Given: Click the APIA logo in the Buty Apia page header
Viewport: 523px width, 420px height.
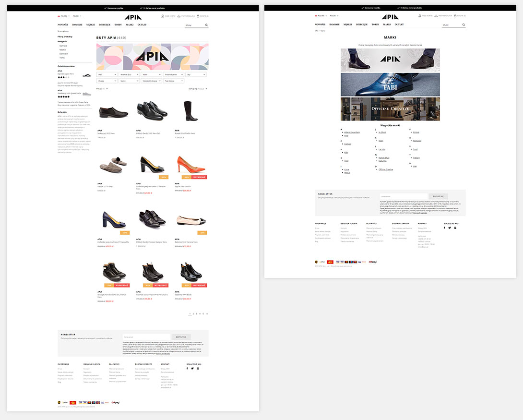Looking at the screenshot, I should point(133,17).
